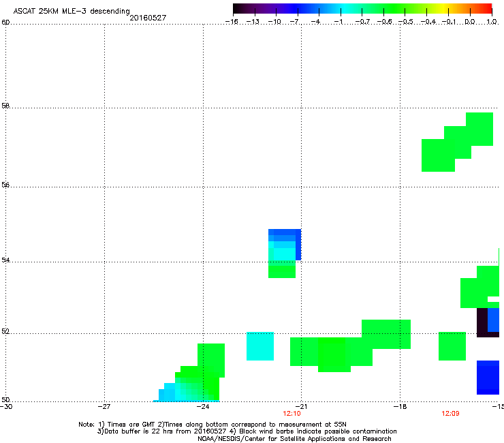Click the -13 label on the color scale
504x443 pixels.
(253, 22)
